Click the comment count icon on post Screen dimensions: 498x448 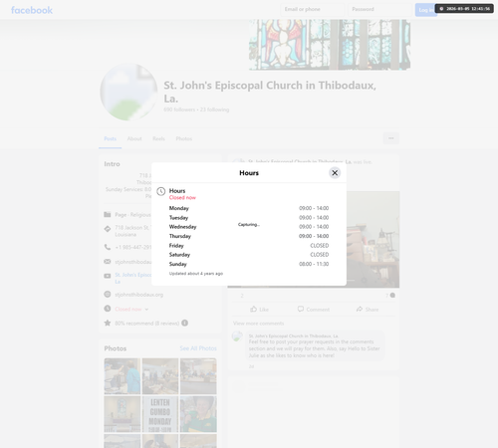pyautogui.click(x=392, y=296)
